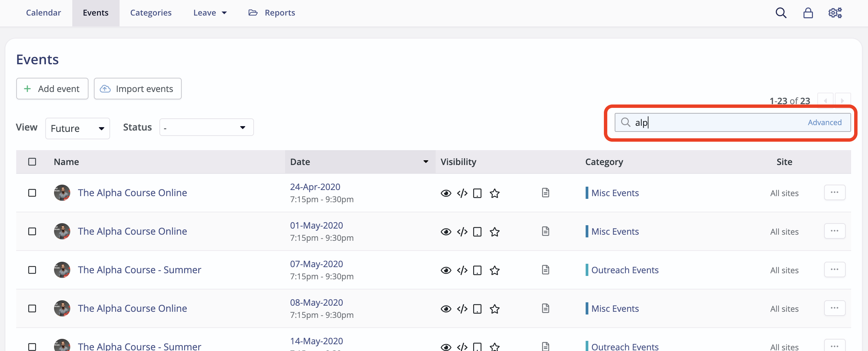Click Advanced inside the search field
The image size is (868, 351).
(x=824, y=122)
